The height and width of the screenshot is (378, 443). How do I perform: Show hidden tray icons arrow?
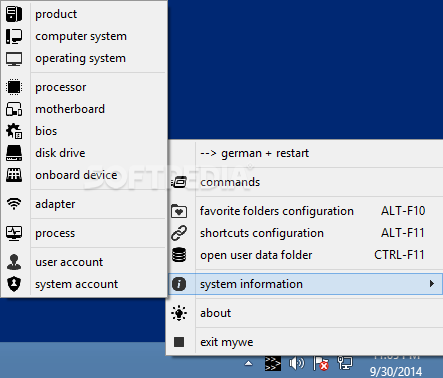(x=249, y=364)
